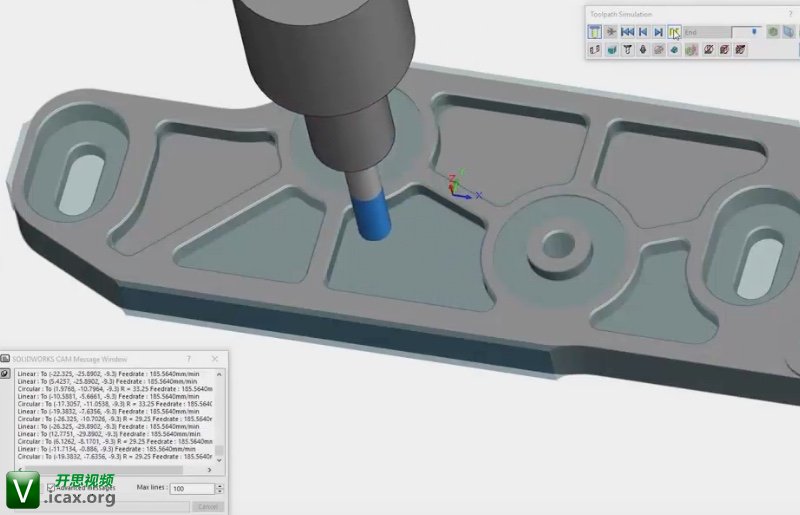Click the Max lines input field
This screenshot has height=515, width=800.
click(192, 488)
